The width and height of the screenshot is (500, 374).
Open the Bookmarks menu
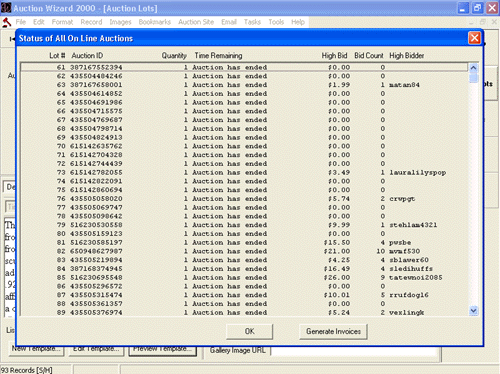(155, 22)
